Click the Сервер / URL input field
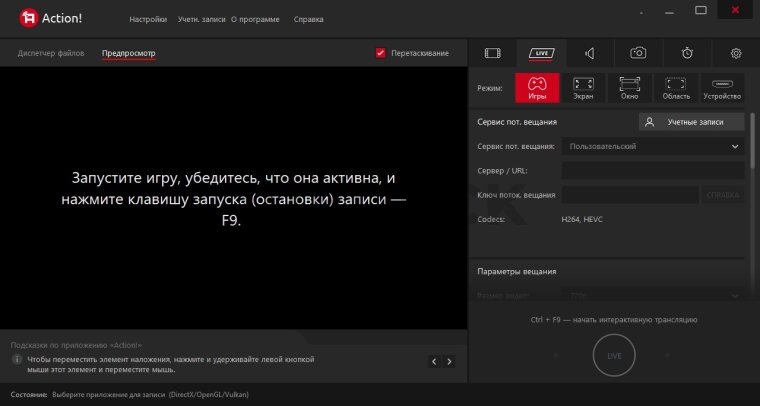This screenshot has height=406, width=760. [x=651, y=171]
